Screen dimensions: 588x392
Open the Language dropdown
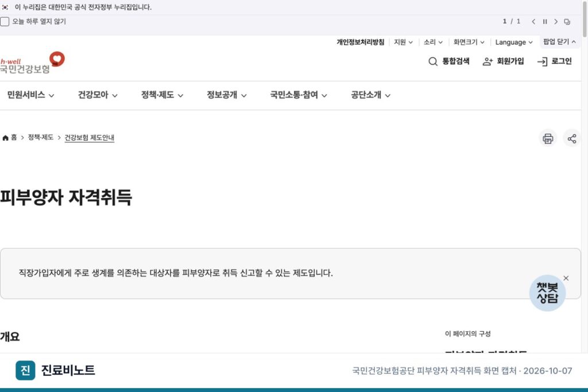point(514,42)
